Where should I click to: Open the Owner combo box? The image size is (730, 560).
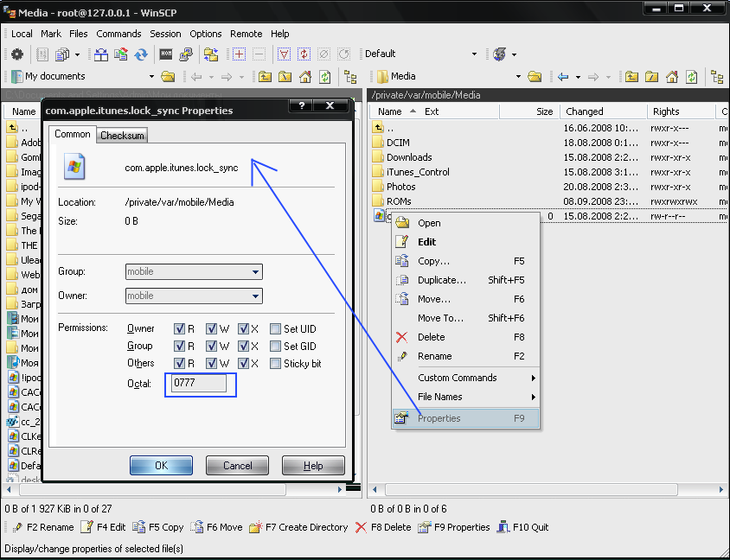coord(255,296)
